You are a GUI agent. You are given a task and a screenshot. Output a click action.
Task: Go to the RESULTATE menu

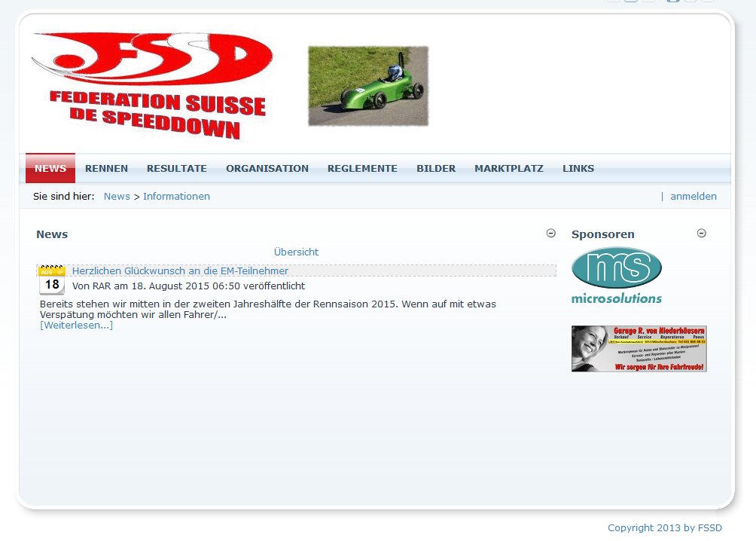click(x=177, y=169)
